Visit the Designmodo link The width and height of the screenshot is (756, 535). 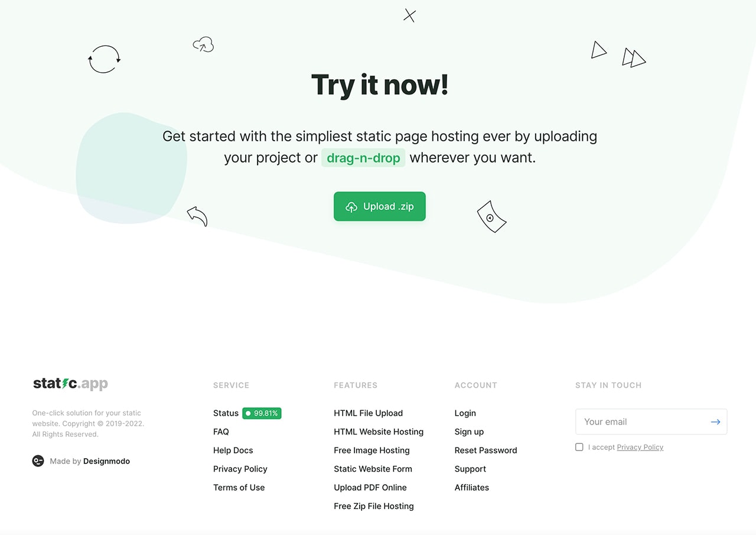[106, 461]
